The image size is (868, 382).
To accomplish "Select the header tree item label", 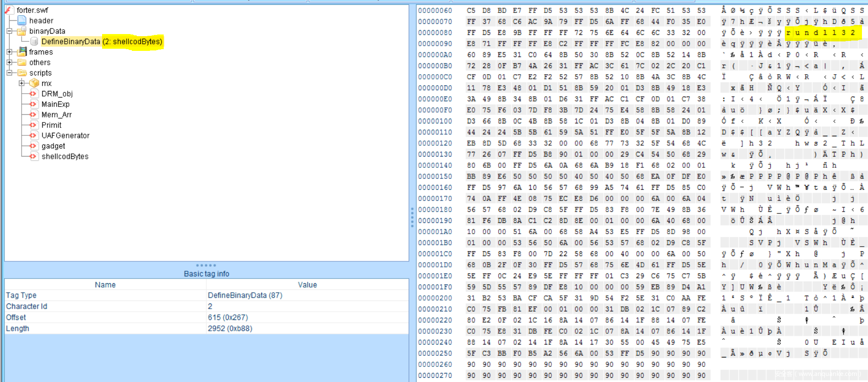I will coord(41,20).
